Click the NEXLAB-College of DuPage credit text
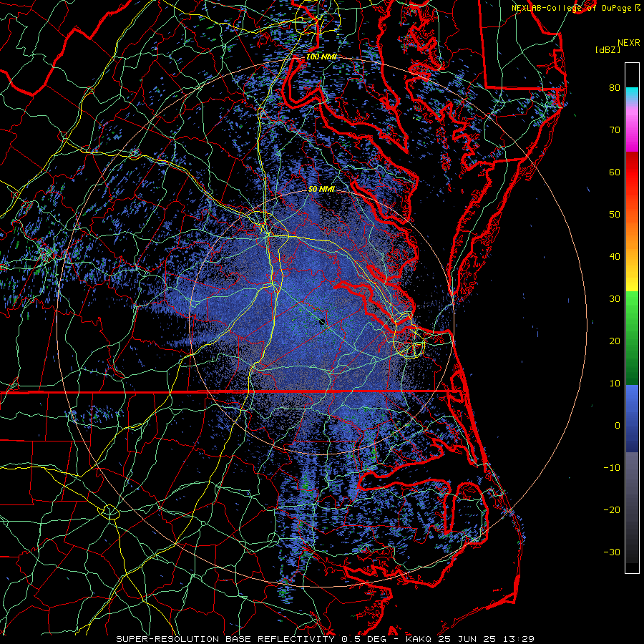The image size is (644, 644). [x=571, y=8]
